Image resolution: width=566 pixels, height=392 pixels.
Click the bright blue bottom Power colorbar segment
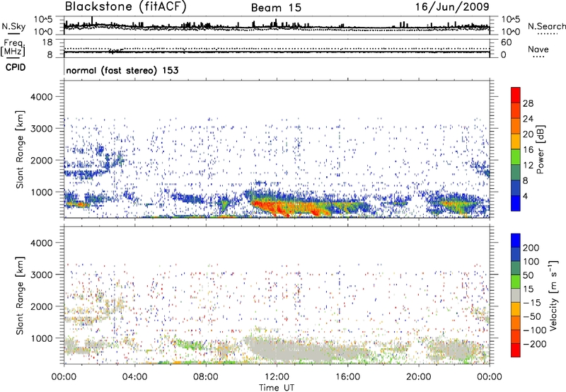coord(516,203)
